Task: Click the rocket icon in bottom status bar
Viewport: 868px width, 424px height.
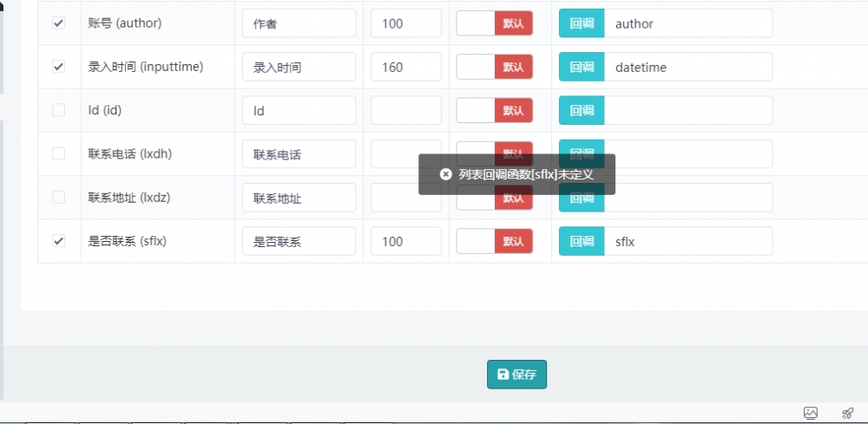Action: point(847,413)
